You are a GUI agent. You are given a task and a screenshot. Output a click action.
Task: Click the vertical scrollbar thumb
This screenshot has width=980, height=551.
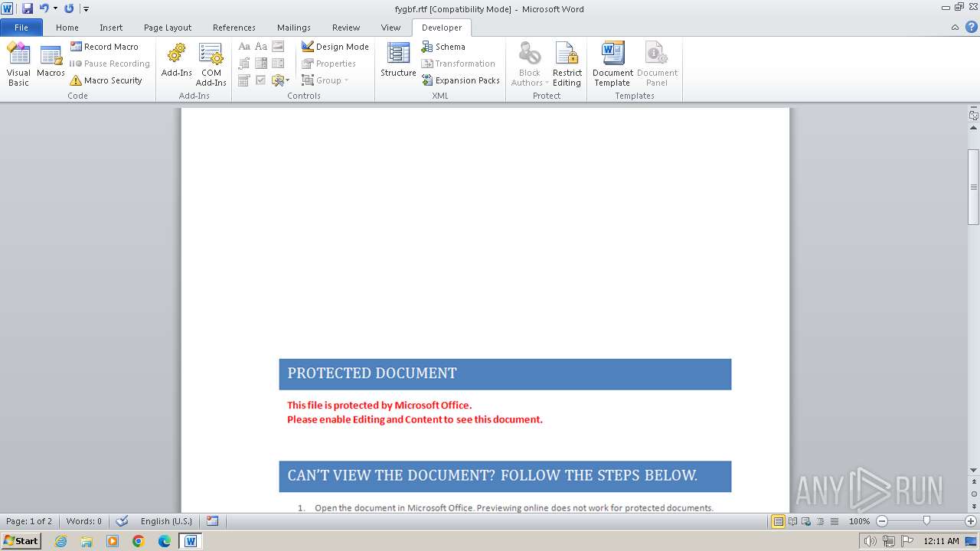coord(973,185)
